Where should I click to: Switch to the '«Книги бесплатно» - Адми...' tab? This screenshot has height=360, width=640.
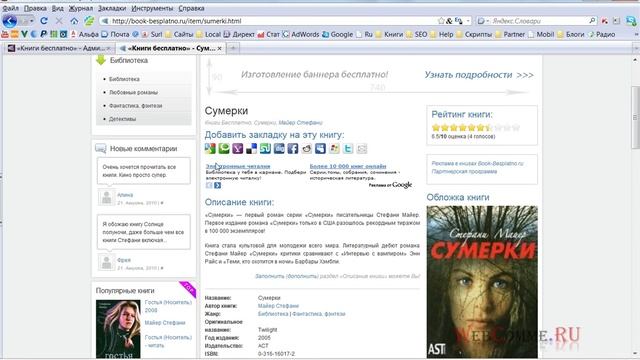[59, 48]
